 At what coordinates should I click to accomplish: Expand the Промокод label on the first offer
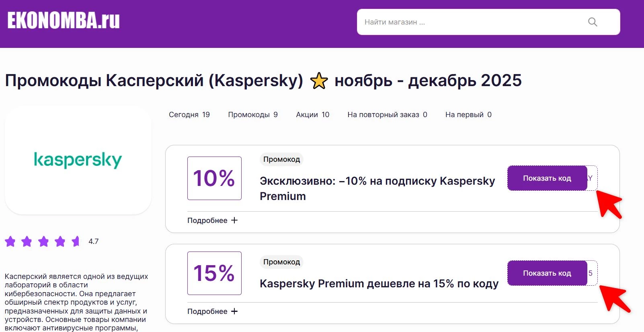point(281,159)
